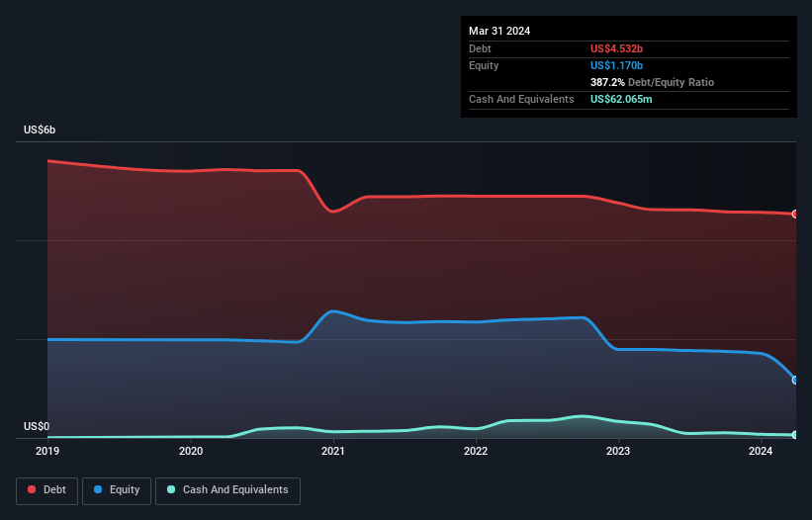The height and width of the screenshot is (520, 812).
Task: Click the teal Cash endpoint marker
Action: pyautogui.click(x=795, y=435)
